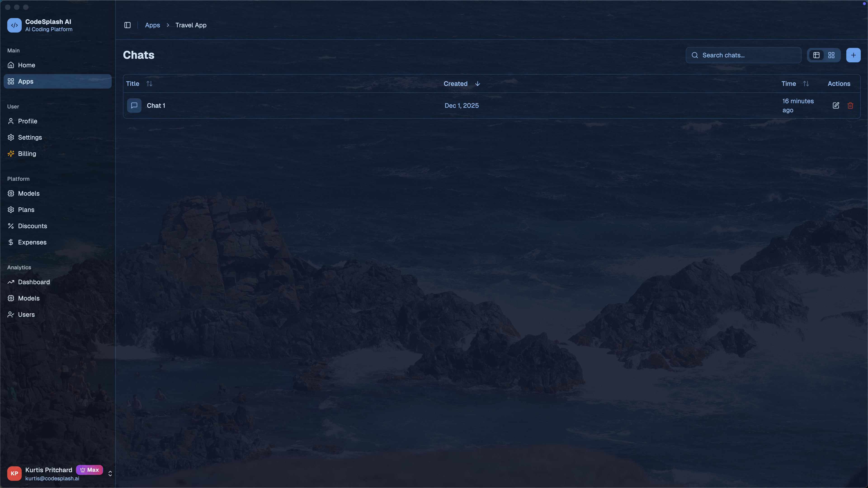Expand the Kurtis Pritchard account menu
Image resolution: width=868 pixels, height=488 pixels.
coord(110,474)
